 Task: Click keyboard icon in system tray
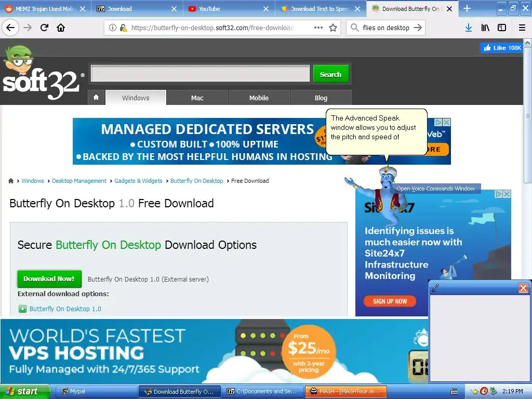click(x=454, y=392)
